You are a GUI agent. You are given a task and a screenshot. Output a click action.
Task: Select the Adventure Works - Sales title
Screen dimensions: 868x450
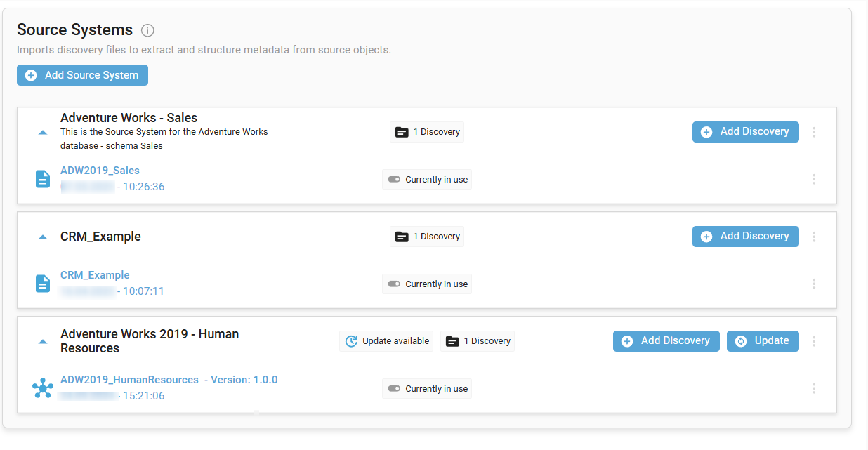[x=129, y=118]
